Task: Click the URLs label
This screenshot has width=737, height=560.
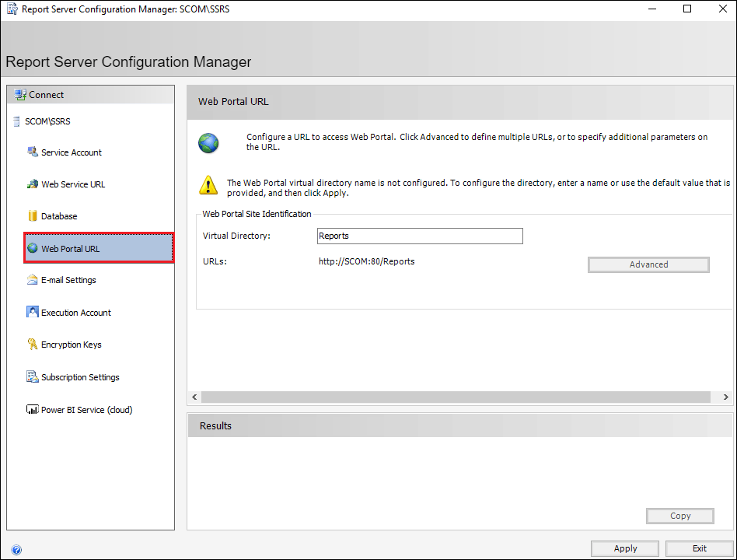Action: click(x=215, y=261)
